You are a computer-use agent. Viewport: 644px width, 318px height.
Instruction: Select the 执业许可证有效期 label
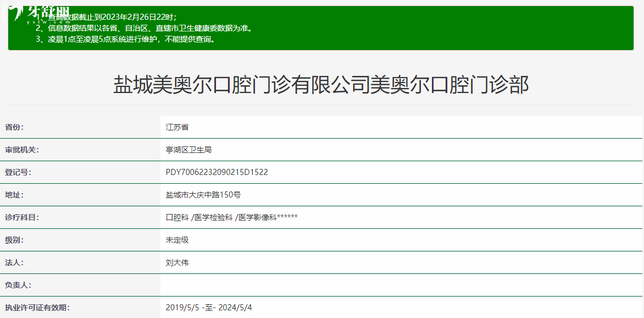pos(37,308)
